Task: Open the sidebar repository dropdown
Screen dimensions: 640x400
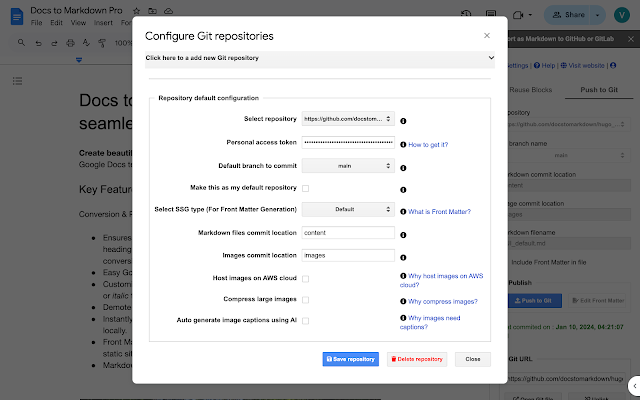Action: tap(568, 124)
